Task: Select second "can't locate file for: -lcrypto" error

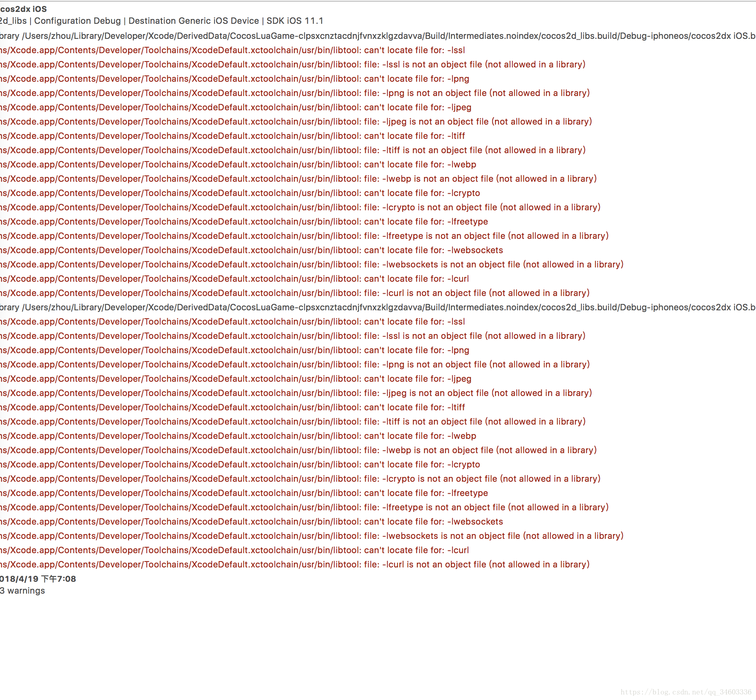Action: click(240, 464)
